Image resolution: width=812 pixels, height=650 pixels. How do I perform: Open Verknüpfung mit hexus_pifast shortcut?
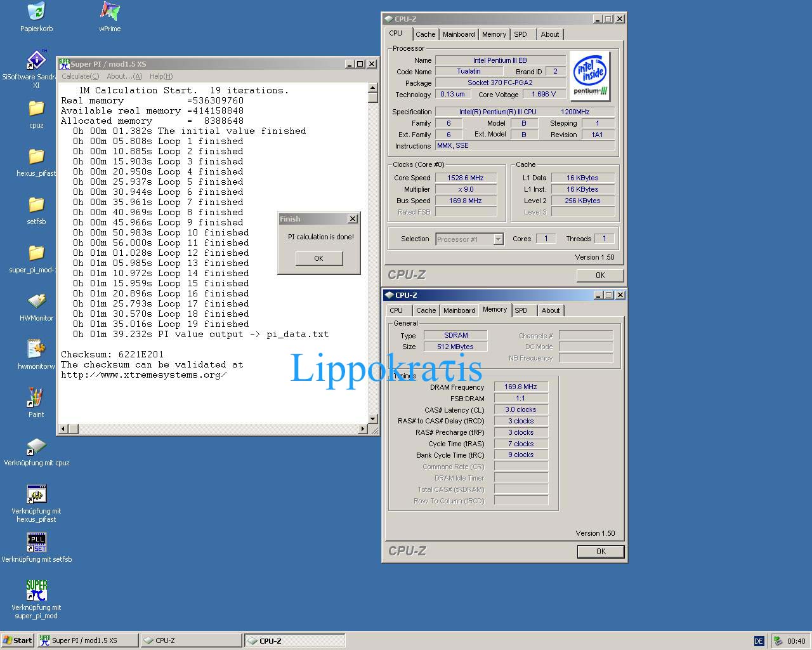(x=36, y=494)
